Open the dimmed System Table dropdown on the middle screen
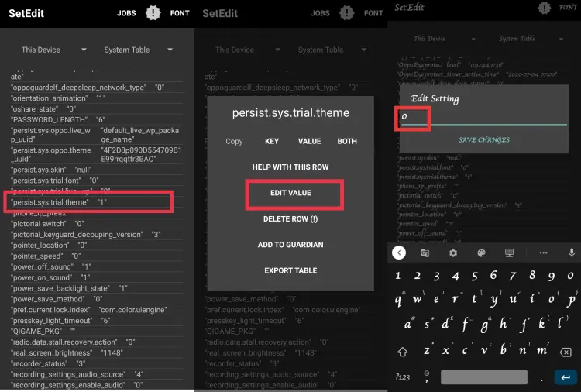581x392 pixels. point(332,50)
